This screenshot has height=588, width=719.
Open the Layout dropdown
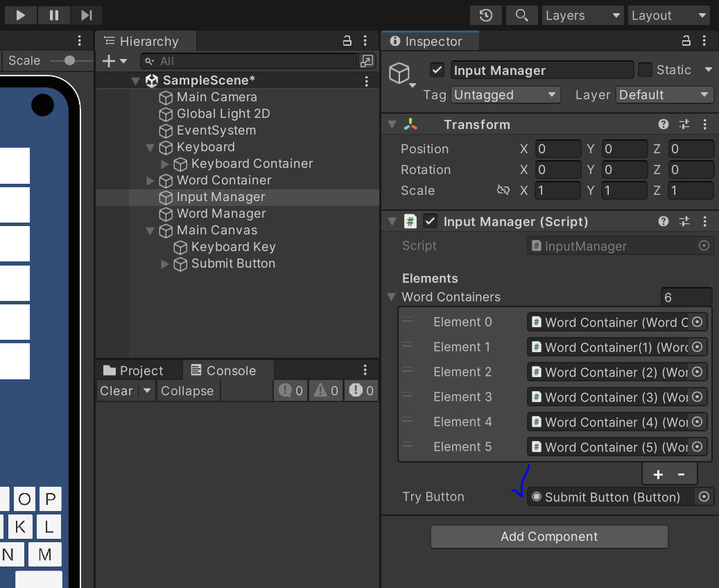click(668, 15)
